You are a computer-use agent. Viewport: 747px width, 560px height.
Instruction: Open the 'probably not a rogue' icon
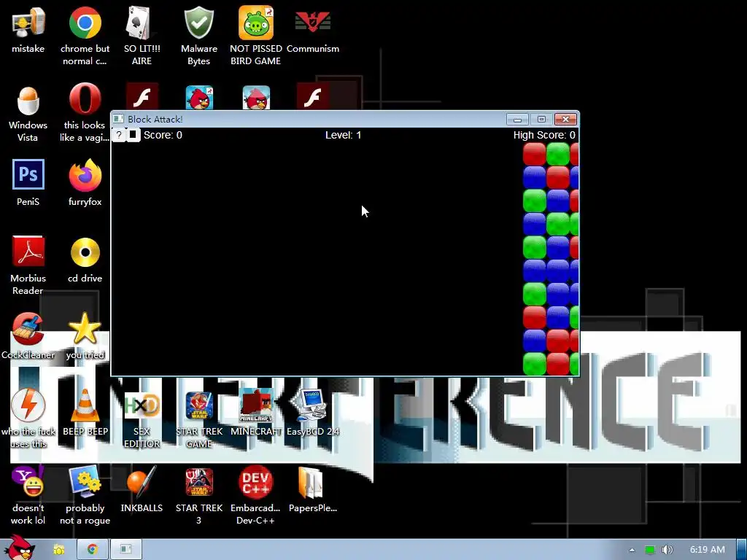[x=85, y=495]
